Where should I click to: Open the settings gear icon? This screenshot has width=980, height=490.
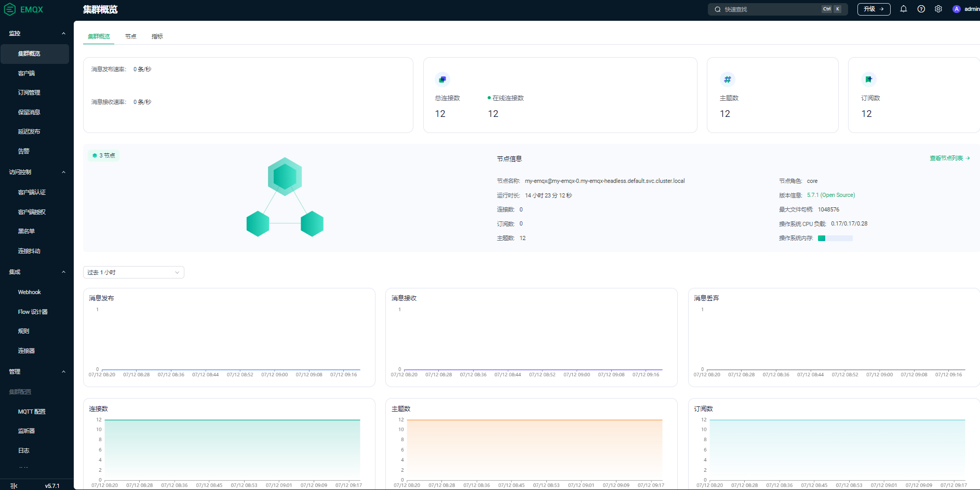tap(938, 9)
